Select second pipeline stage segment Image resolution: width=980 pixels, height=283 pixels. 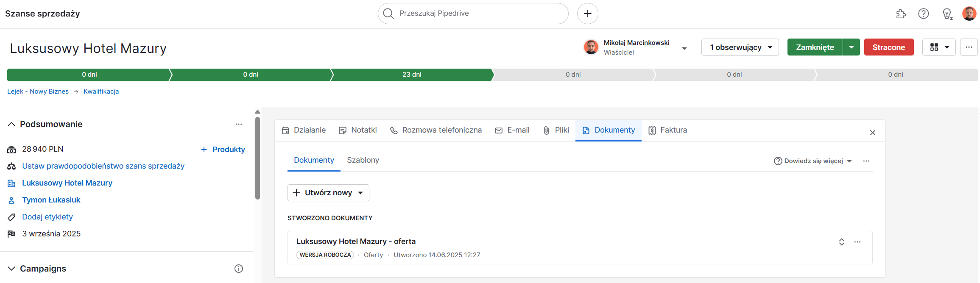251,75
